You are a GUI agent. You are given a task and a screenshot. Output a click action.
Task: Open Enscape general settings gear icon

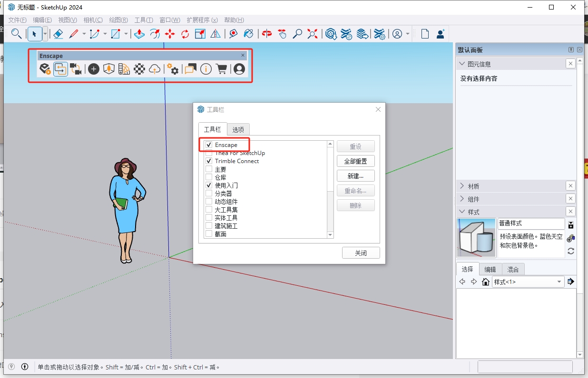[173, 69]
